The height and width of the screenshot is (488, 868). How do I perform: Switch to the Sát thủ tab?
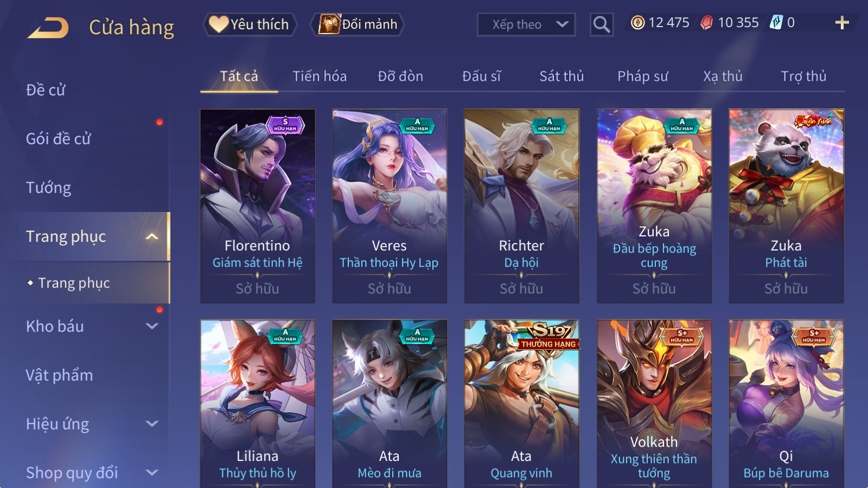click(561, 76)
